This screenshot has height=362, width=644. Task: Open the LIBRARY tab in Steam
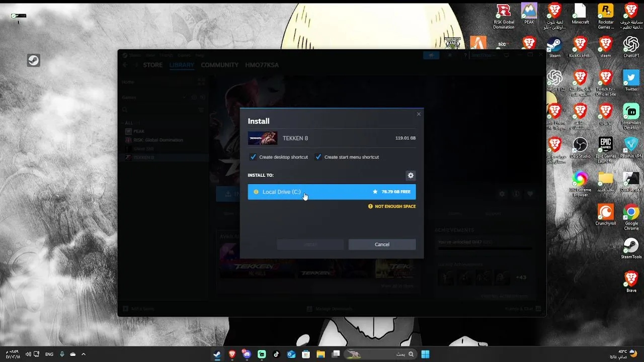point(182,65)
